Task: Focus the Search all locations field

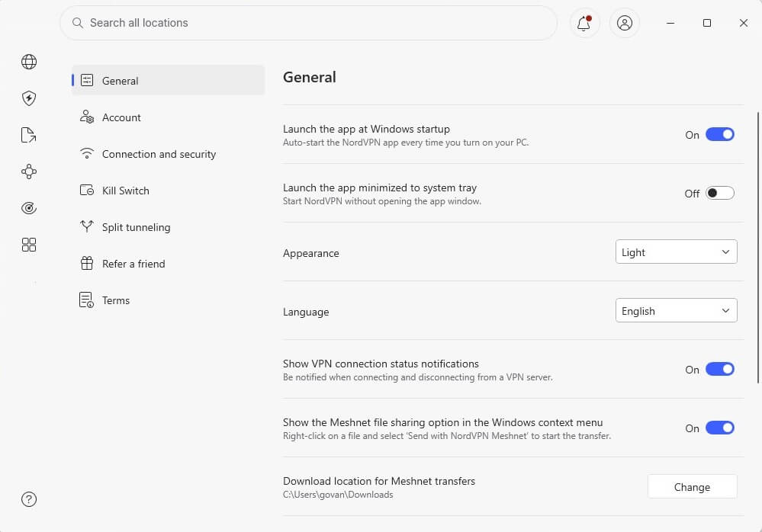Action: point(308,23)
